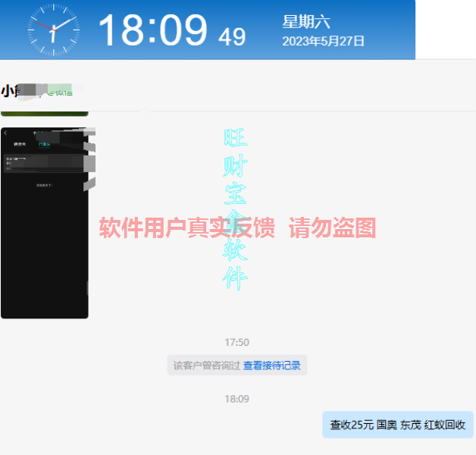The height and width of the screenshot is (455, 476).
Task: Click the 该客户曾咨询过 notice text
Action: pos(206,366)
